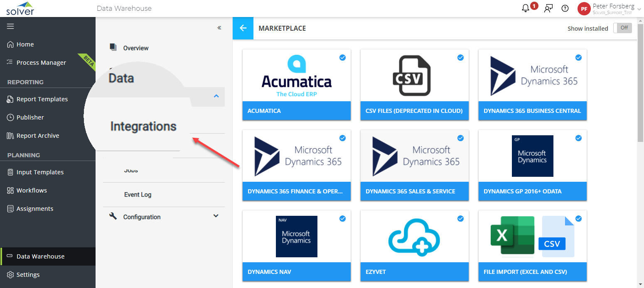The image size is (644, 288).
Task: Go back with the Marketplace arrow button
Action: pos(243,28)
